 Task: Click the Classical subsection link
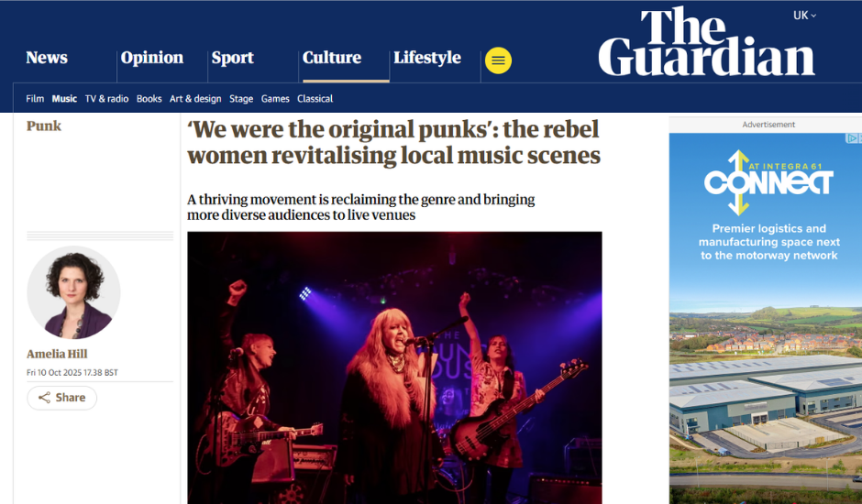point(315,99)
